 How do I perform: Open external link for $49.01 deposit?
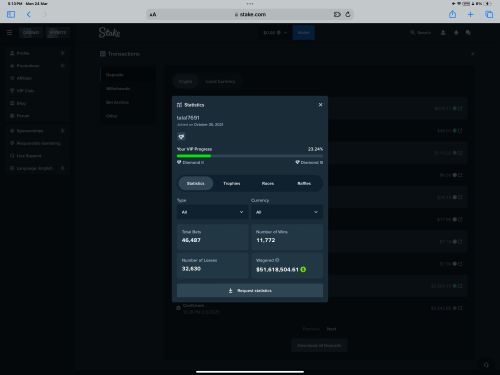click(x=460, y=131)
